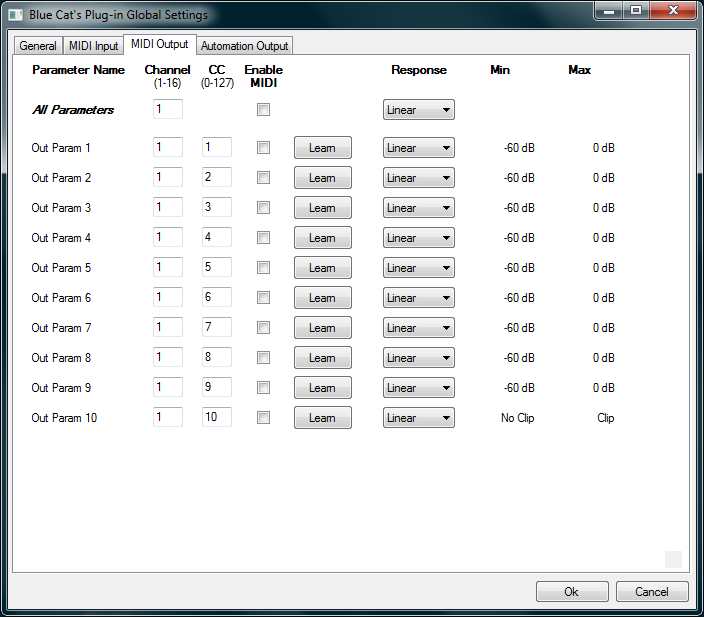Click CC field for Out Param 4

(x=217, y=237)
